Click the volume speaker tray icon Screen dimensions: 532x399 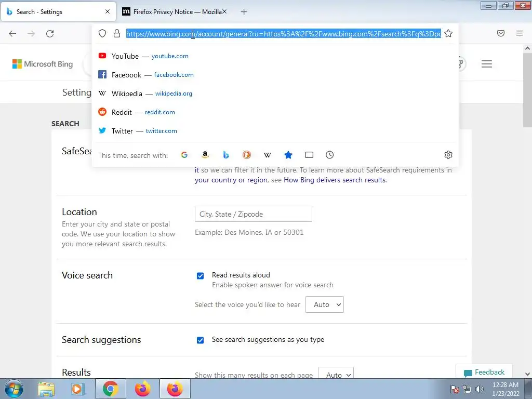[480, 389]
